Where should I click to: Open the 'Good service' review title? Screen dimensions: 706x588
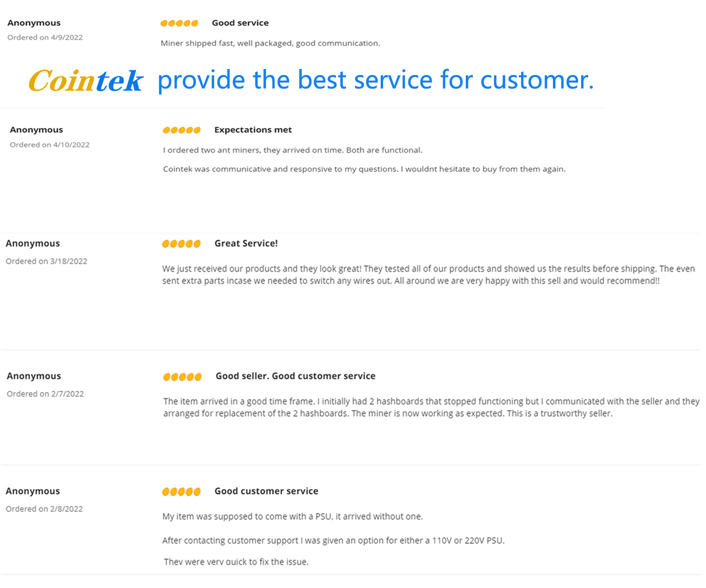(240, 23)
